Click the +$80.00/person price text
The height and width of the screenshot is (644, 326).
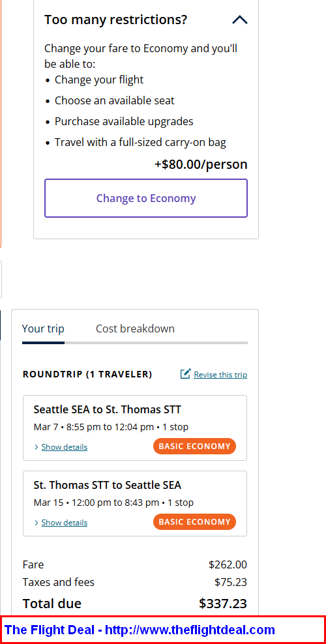[x=201, y=164]
